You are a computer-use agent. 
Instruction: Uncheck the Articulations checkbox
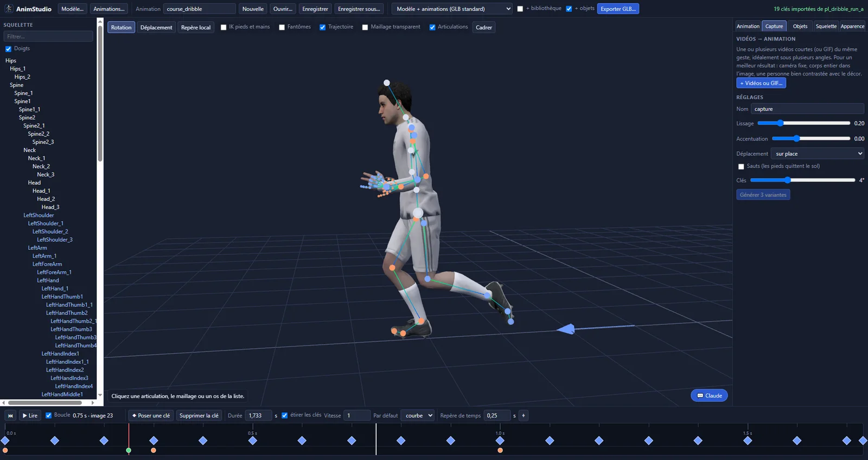432,27
